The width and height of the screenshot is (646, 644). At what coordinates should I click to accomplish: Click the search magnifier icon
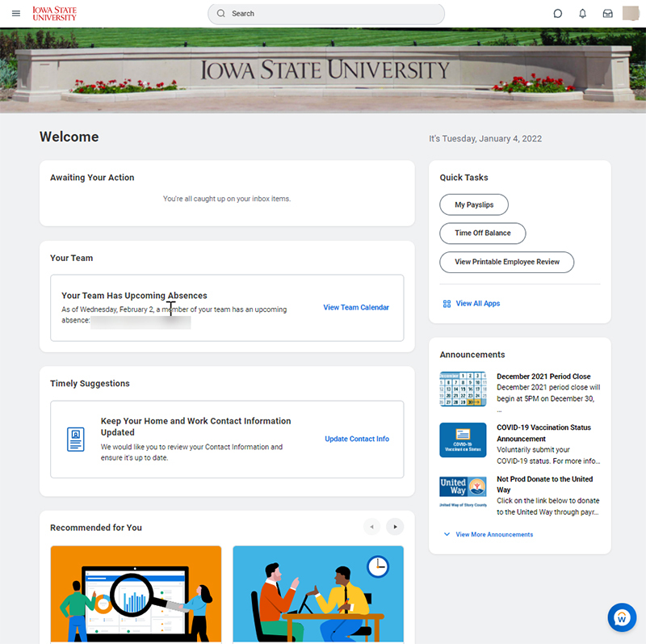point(220,14)
